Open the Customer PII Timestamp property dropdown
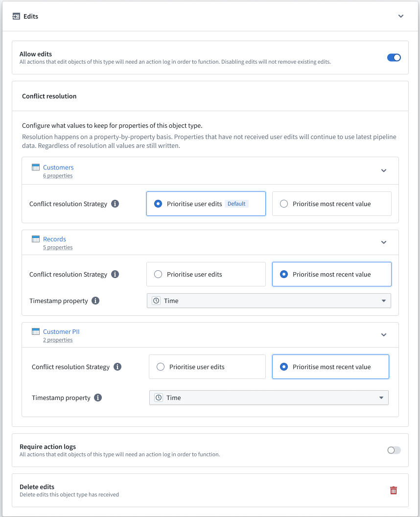Image resolution: width=420 pixels, height=517 pixels. (x=269, y=398)
